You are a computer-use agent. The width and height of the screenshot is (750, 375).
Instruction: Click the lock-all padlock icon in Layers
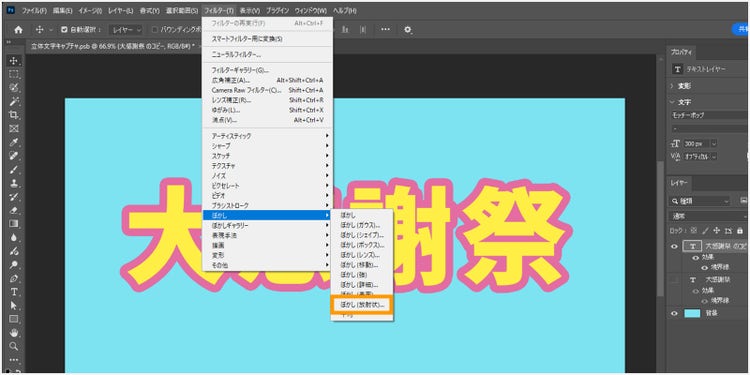[739, 231]
